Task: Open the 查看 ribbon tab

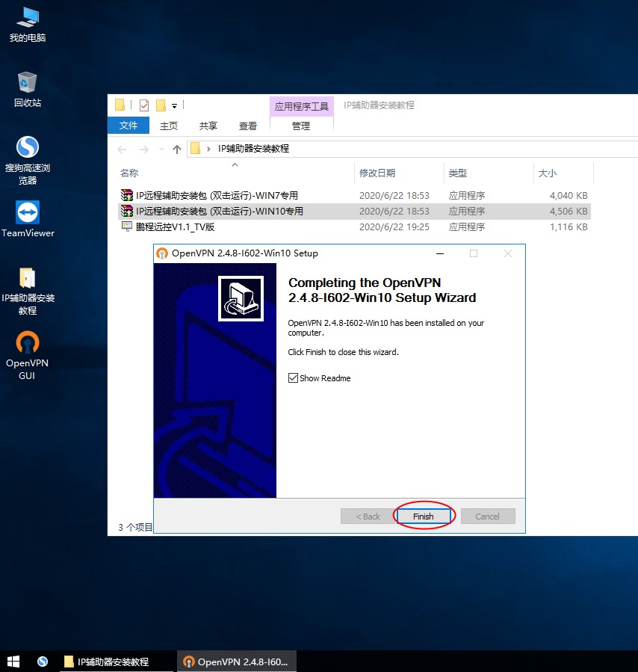Action: (248, 126)
